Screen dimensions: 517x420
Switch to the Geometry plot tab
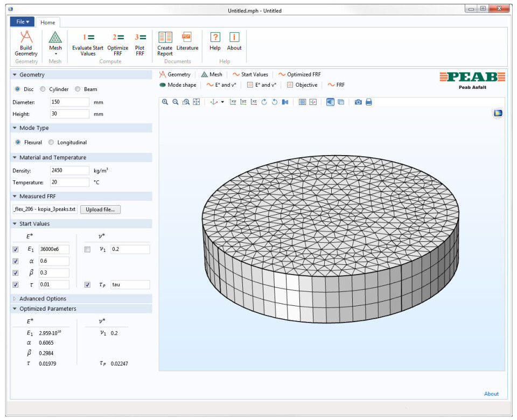(x=175, y=74)
